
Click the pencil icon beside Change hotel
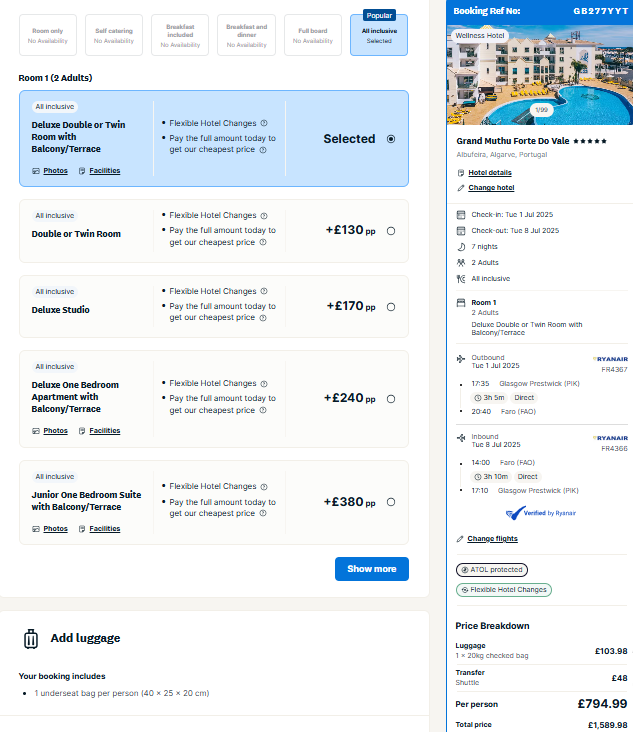pos(461,188)
